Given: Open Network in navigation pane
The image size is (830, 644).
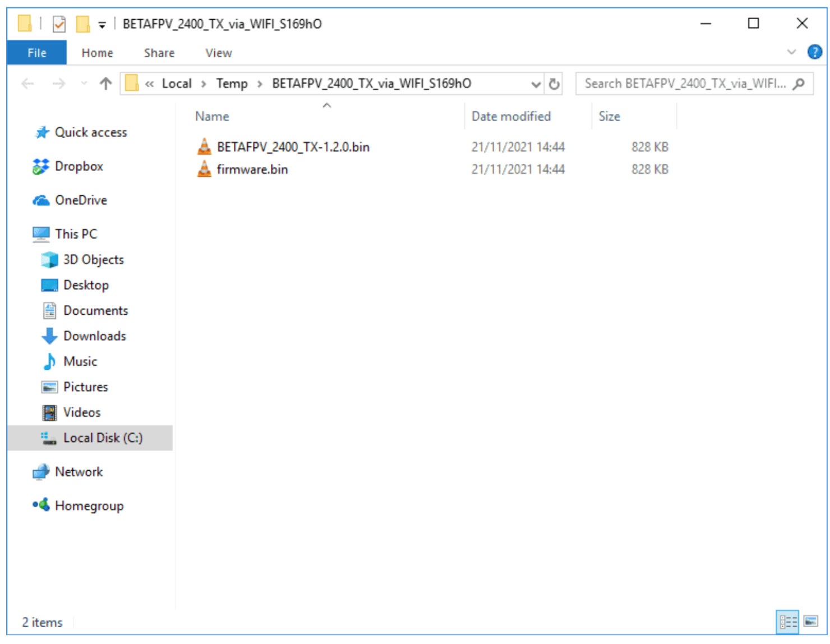Looking at the screenshot, I should click(79, 472).
